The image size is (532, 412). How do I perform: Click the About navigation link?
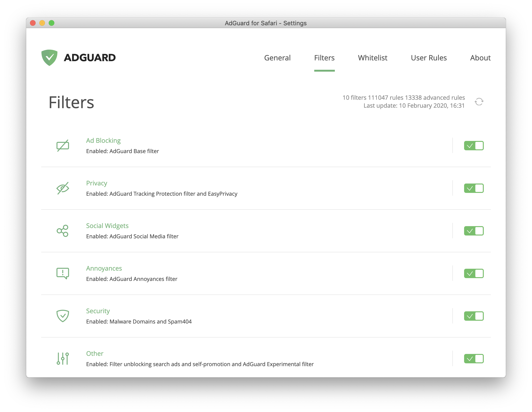point(480,57)
